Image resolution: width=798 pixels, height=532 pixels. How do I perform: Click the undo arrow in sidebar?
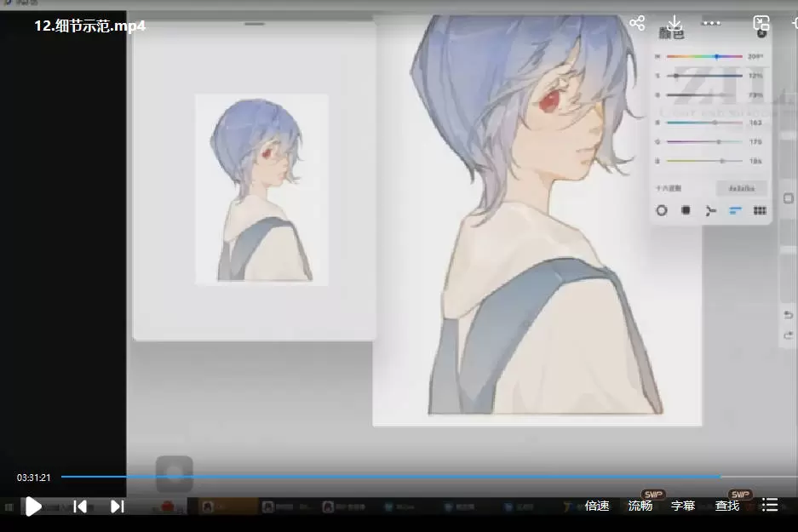pos(789,315)
